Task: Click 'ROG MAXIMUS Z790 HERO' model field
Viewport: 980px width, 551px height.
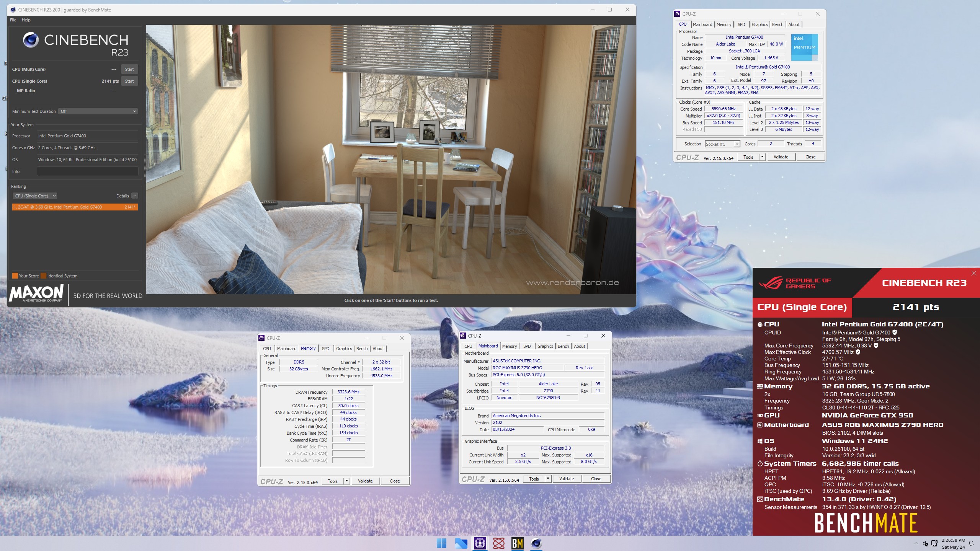Action: tap(528, 368)
